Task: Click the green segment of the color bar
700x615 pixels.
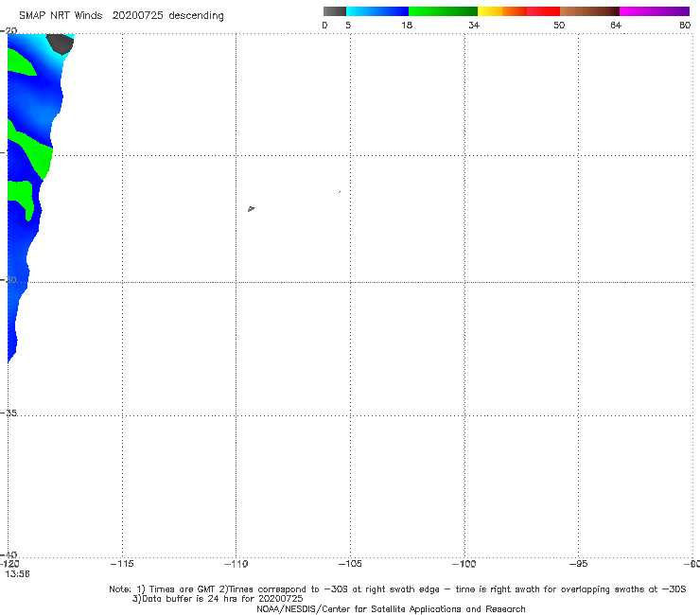Action: click(x=443, y=11)
